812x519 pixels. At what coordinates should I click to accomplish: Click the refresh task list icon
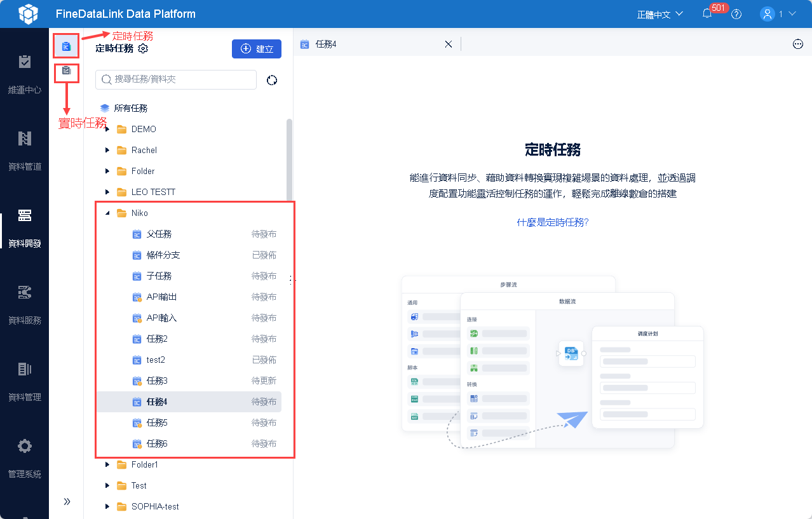[x=272, y=80]
